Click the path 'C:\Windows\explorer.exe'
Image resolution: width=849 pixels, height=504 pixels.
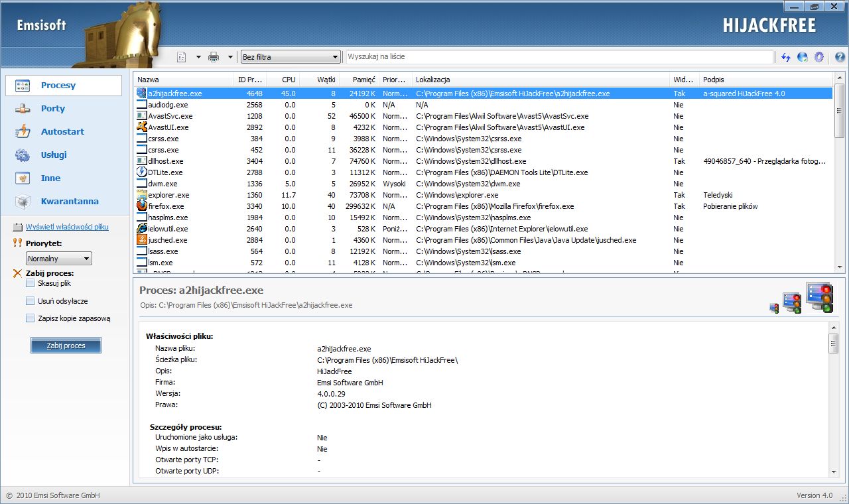pyautogui.click(x=457, y=195)
